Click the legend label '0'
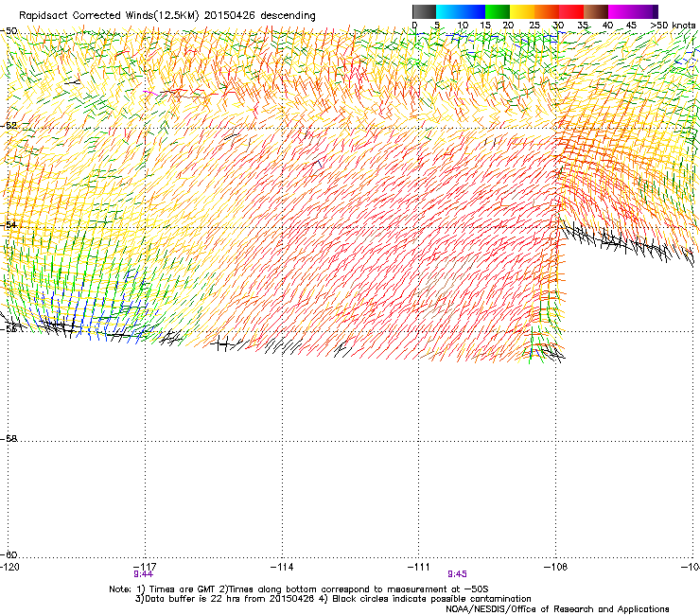 tap(414, 26)
